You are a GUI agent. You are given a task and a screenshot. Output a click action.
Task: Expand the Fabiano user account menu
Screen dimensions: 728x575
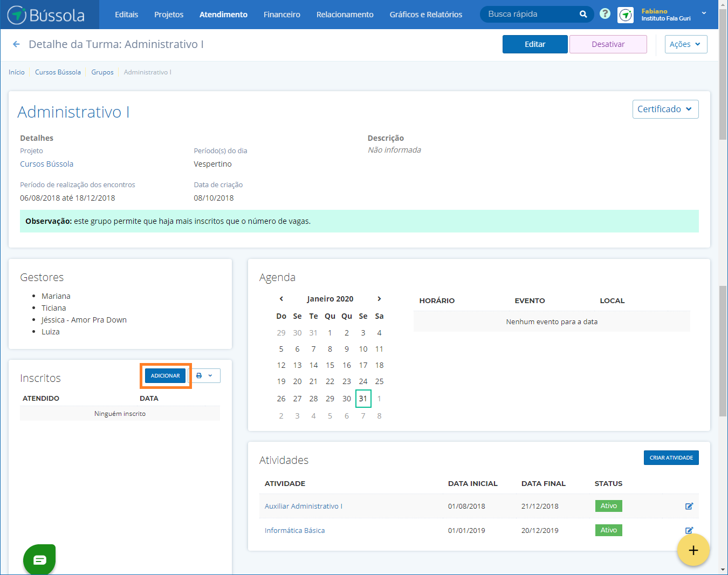tap(703, 13)
